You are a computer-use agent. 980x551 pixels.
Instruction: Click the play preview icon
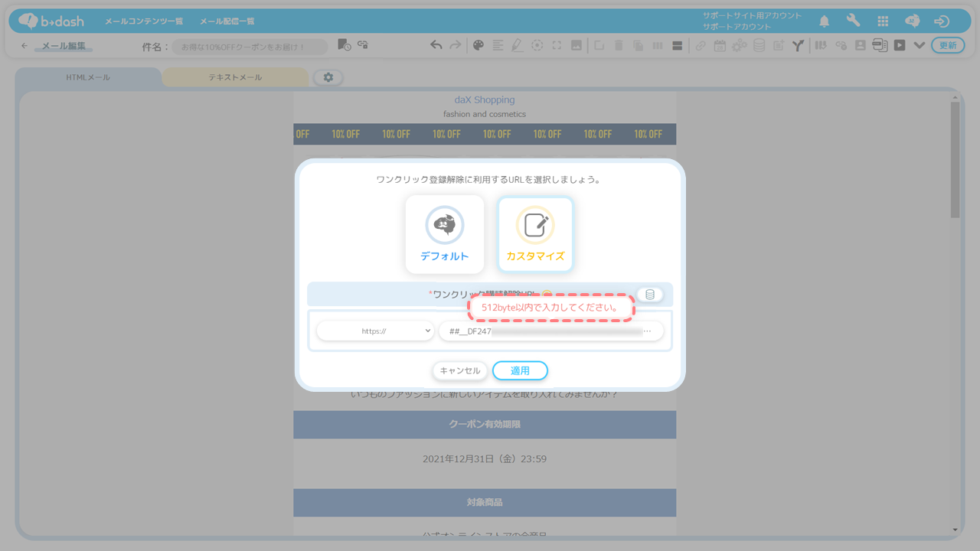pyautogui.click(x=900, y=46)
